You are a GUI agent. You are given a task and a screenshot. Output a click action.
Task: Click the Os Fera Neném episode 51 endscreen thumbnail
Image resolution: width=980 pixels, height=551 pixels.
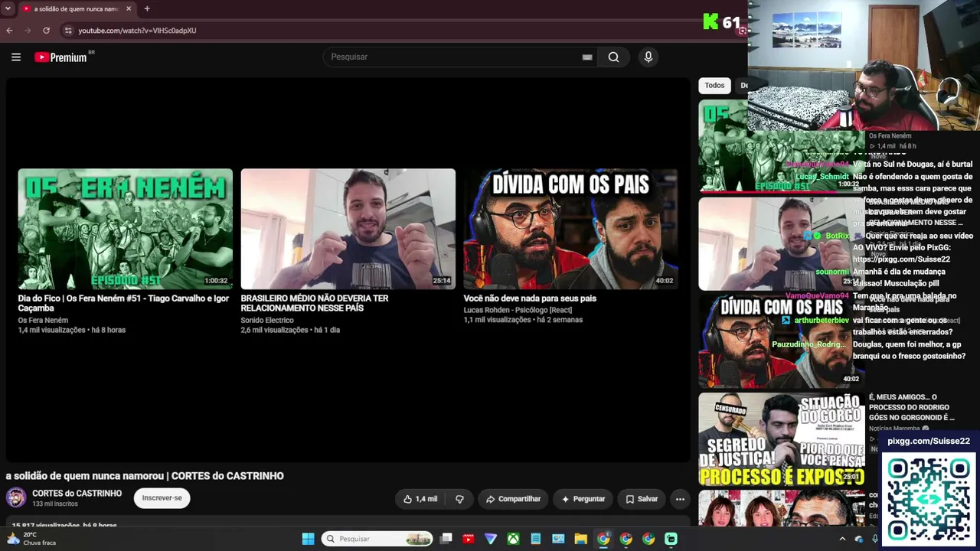(126, 229)
